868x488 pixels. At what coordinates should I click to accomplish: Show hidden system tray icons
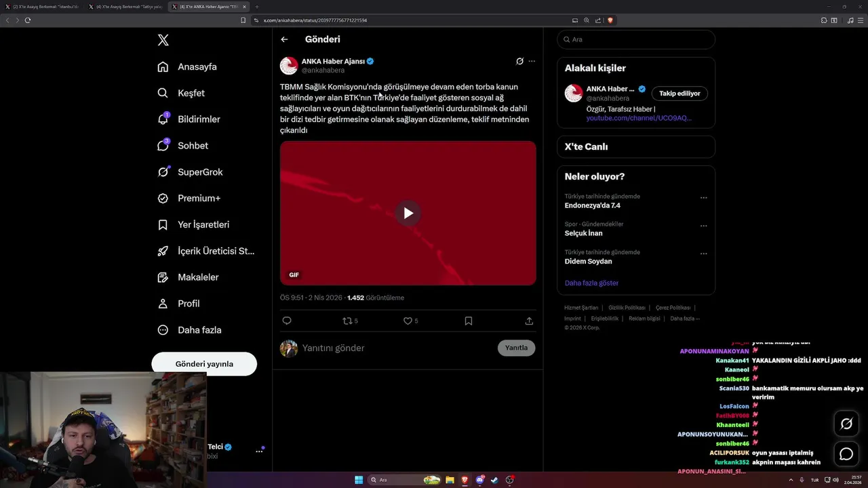(x=791, y=480)
